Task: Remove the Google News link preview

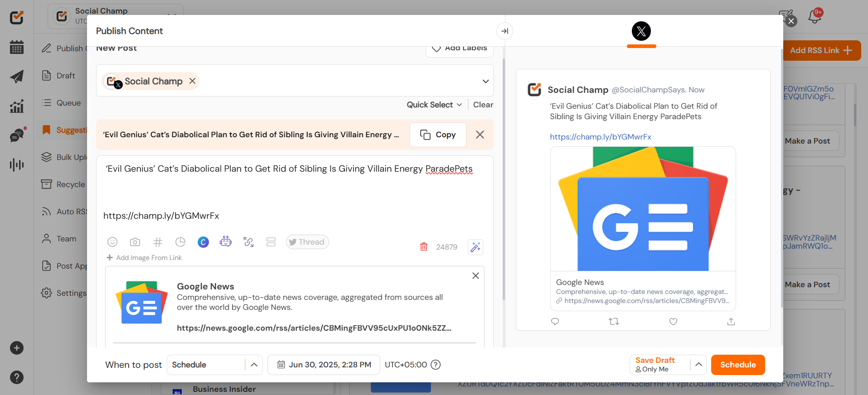Action: tap(475, 275)
